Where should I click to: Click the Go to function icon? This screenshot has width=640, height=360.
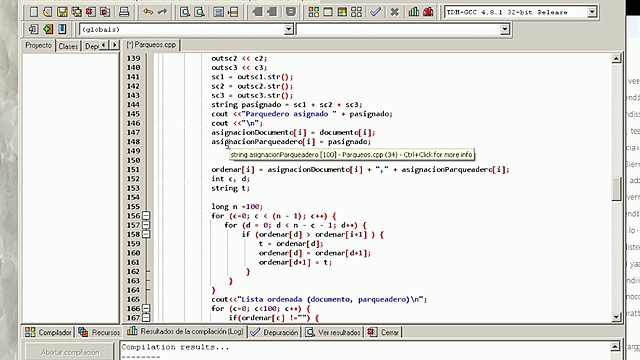click(x=218, y=12)
